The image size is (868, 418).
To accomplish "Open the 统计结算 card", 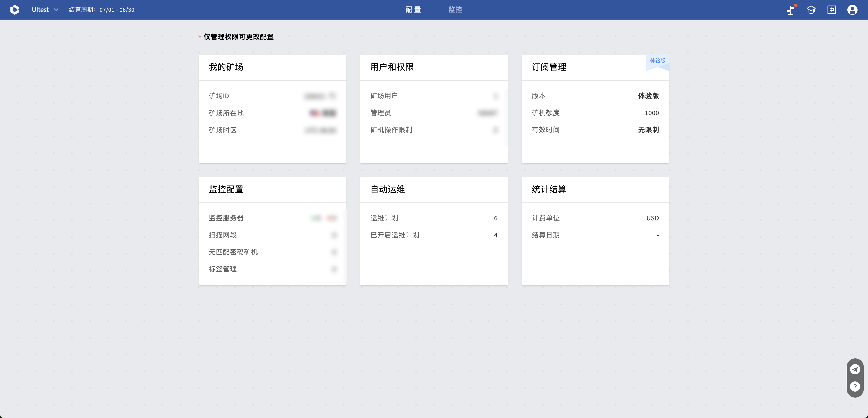I will [595, 231].
